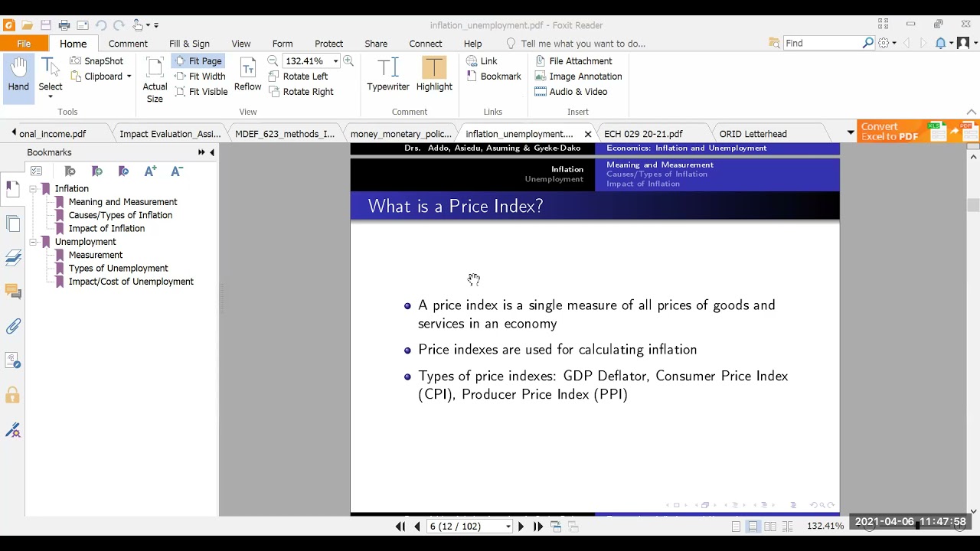Open the Layers side panel

[13, 258]
